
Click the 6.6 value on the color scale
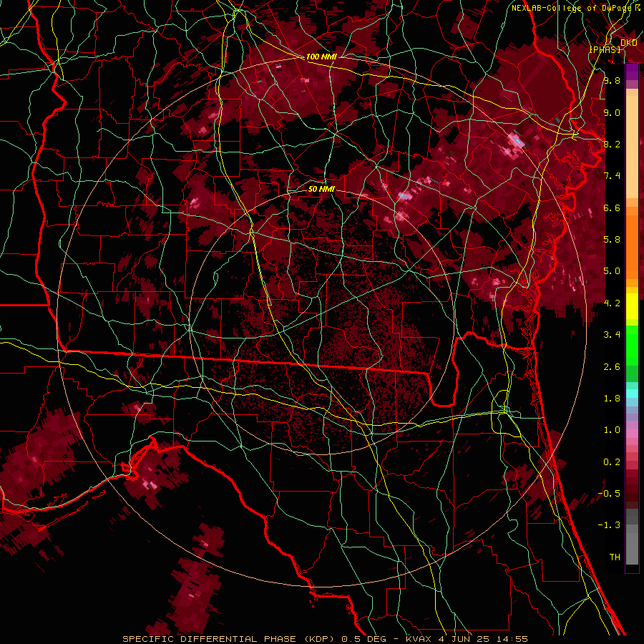pos(612,208)
